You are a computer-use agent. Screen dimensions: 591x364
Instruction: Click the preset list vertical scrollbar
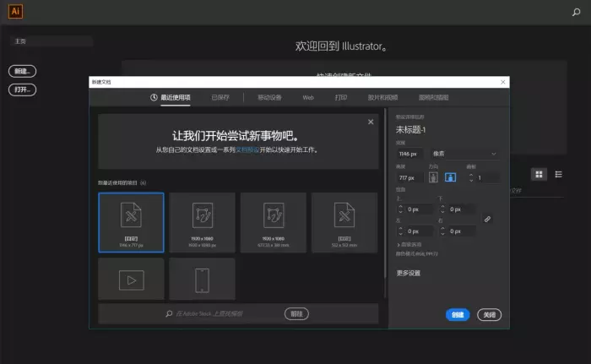385,193
